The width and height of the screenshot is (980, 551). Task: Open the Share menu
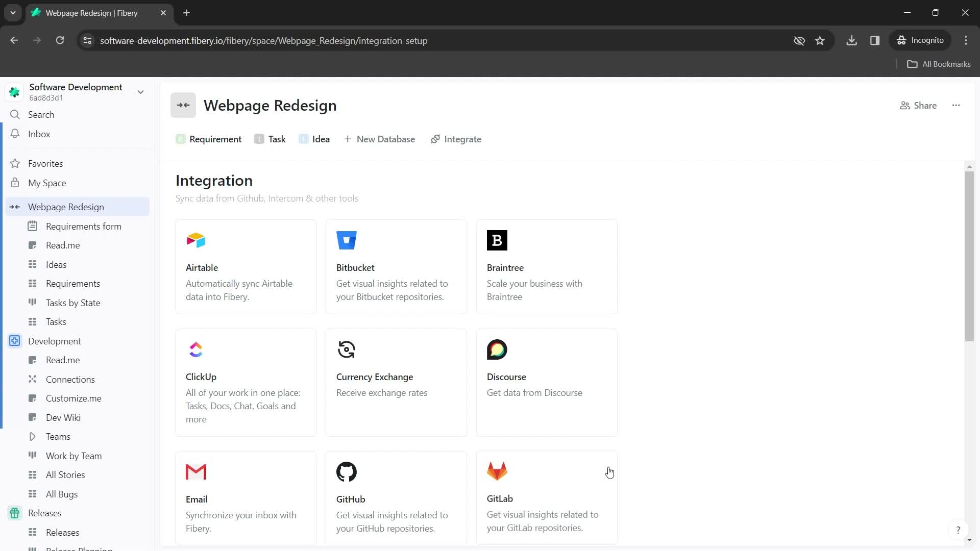(x=922, y=106)
